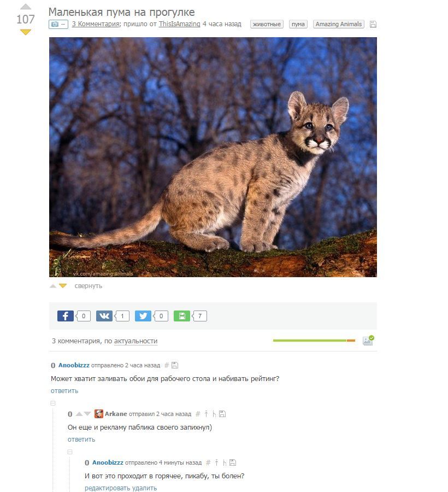
Task: Collapse the nested thread under Arkane's comment
Action: pos(70,452)
